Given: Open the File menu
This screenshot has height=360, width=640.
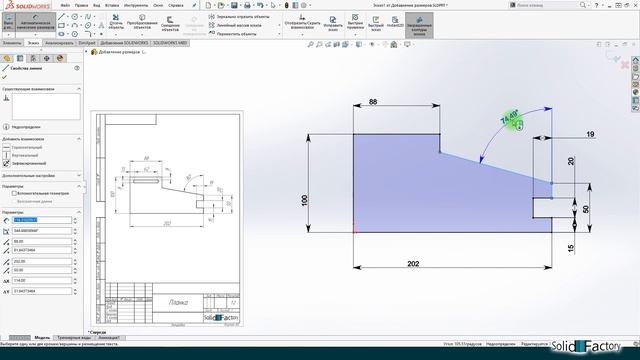Looking at the screenshot, I should tap(65, 5).
